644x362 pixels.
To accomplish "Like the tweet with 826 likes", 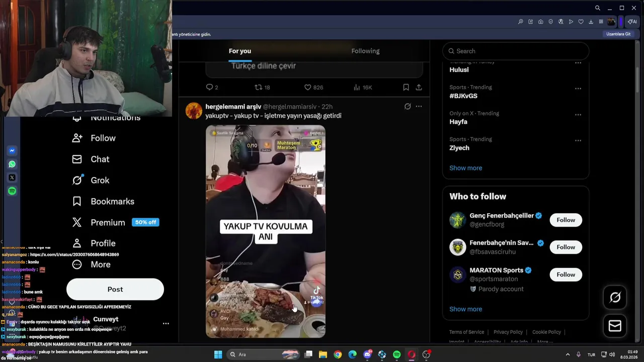I will (x=313, y=87).
